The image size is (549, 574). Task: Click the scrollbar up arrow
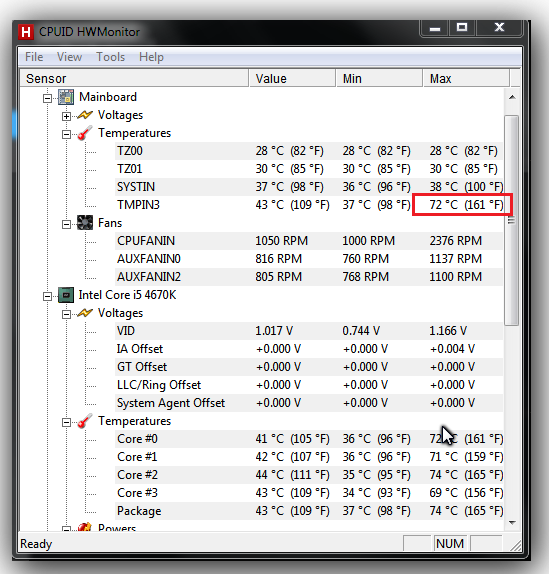[512, 97]
